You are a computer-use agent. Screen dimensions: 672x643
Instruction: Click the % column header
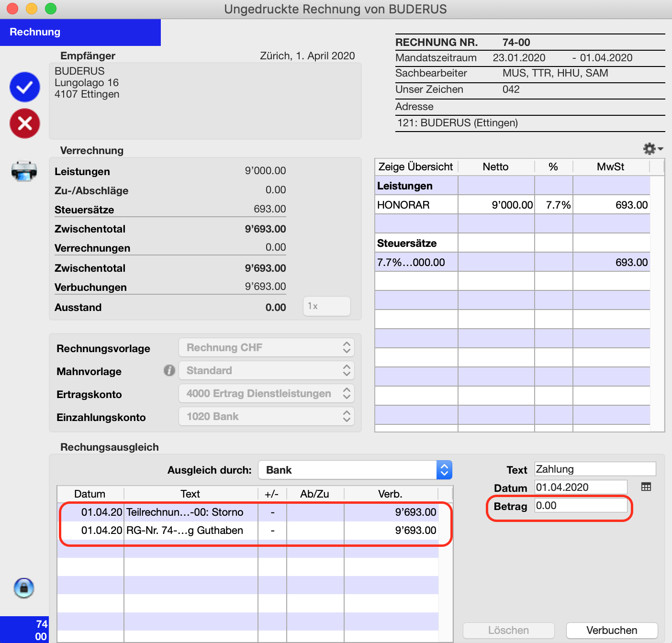553,166
